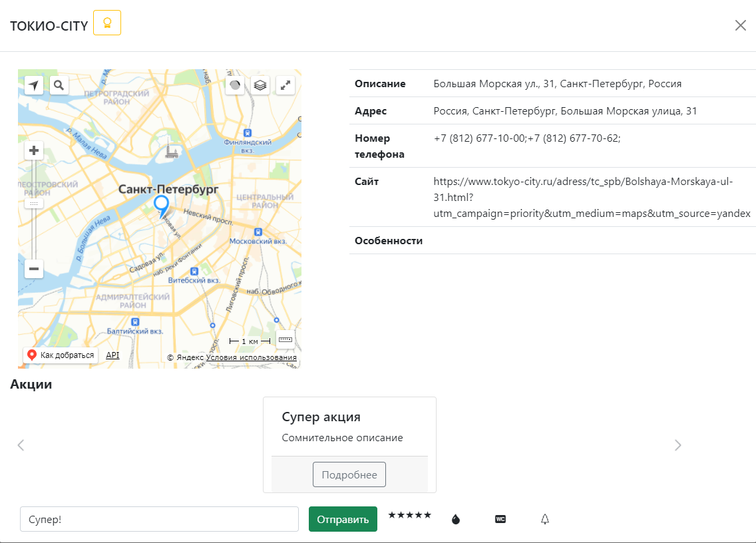This screenshot has width=756, height=543.
Task: Click the Особенности row label
Action: (389, 241)
